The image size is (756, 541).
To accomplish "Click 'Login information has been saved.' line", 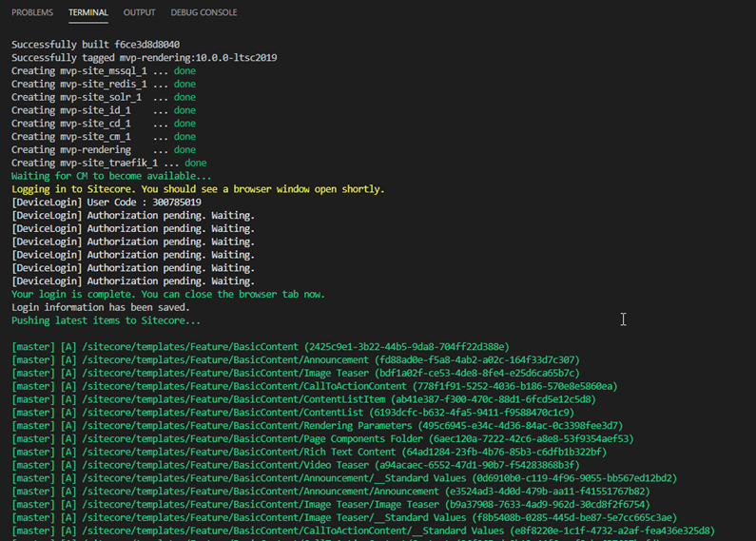I will pos(101,308).
